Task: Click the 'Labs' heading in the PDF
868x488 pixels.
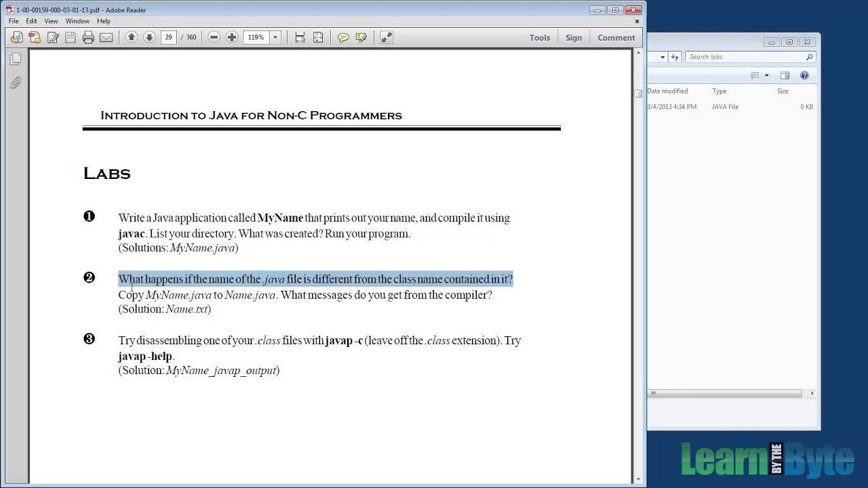Action: (x=106, y=174)
